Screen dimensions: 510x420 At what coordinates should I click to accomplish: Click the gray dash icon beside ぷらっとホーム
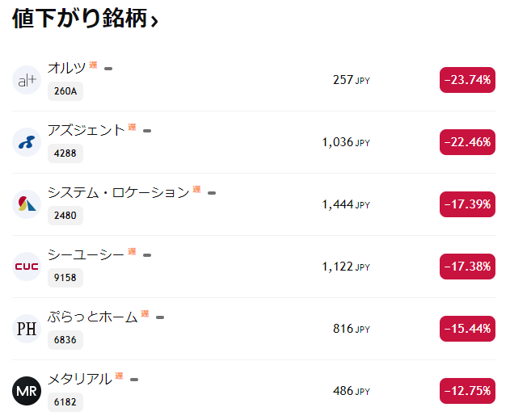click(x=160, y=317)
